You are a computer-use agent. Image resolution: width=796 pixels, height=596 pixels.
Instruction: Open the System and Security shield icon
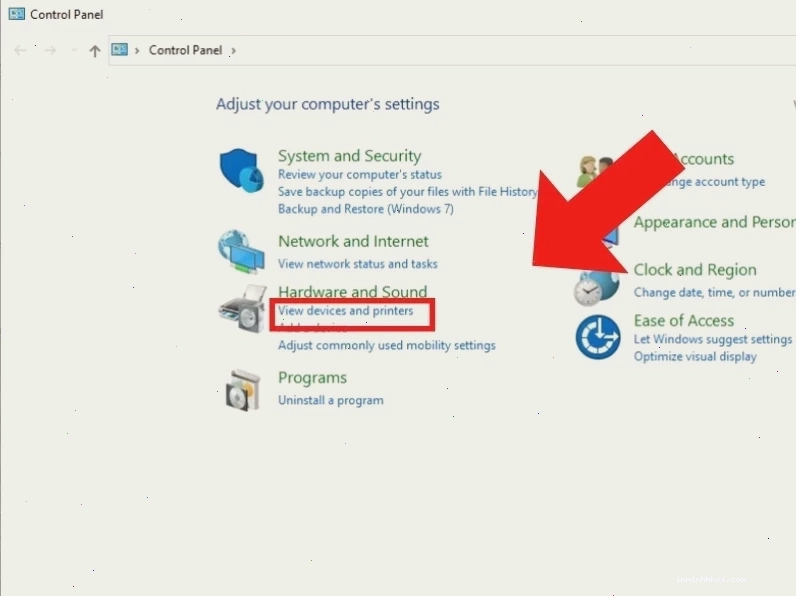(242, 170)
